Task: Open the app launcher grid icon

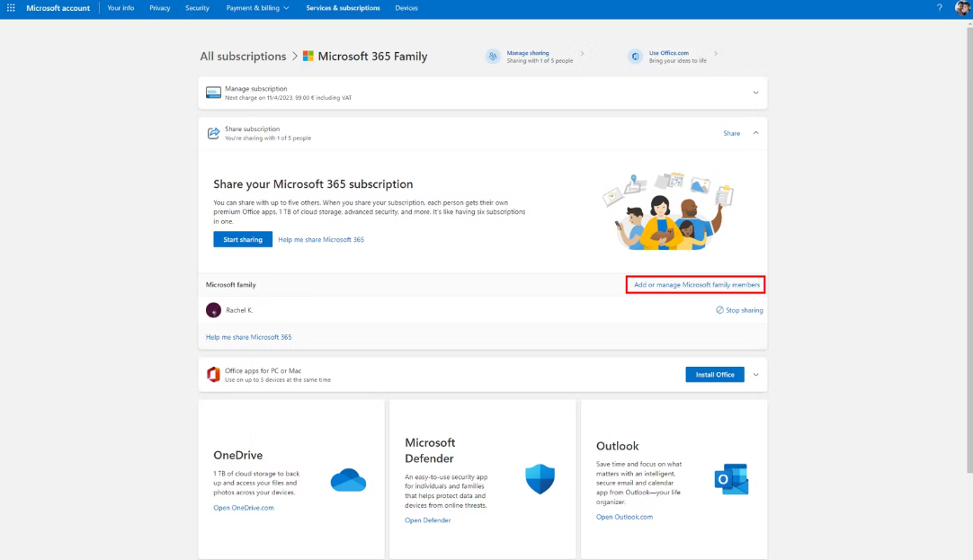Action: click(x=11, y=8)
